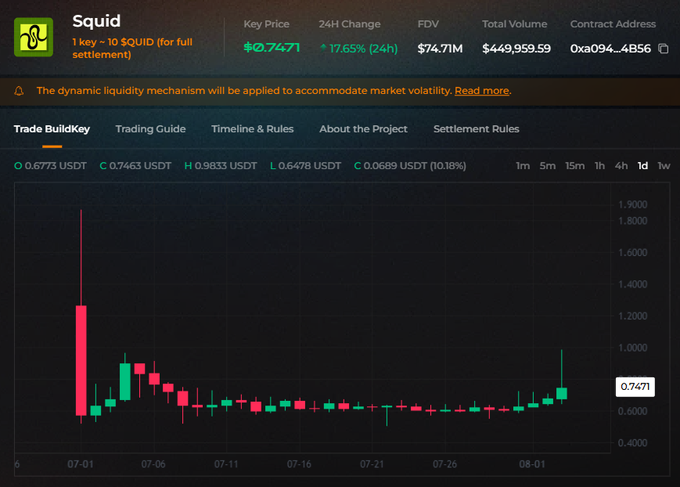
Task: Copy the contract address via copy icon
Action: [663, 49]
